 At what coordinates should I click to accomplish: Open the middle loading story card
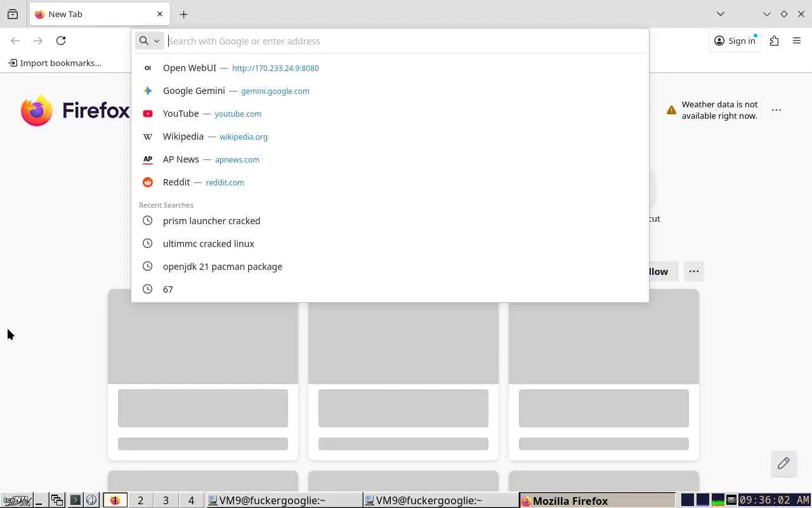pos(403,375)
